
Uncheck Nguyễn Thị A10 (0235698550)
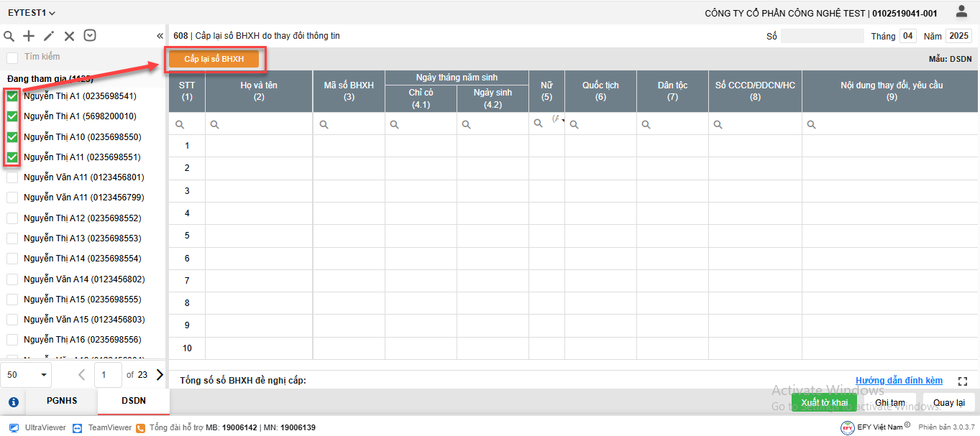[x=12, y=136]
